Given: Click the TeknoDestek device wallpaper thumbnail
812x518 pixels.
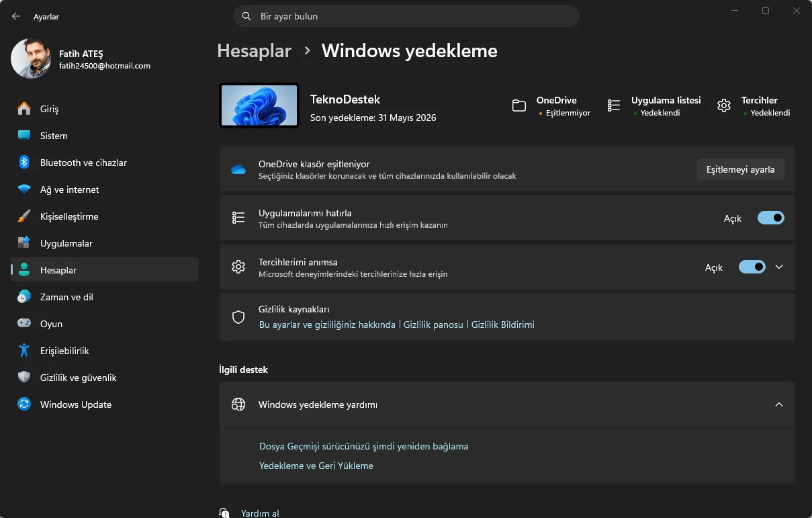Looking at the screenshot, I should tap(259, 105).
